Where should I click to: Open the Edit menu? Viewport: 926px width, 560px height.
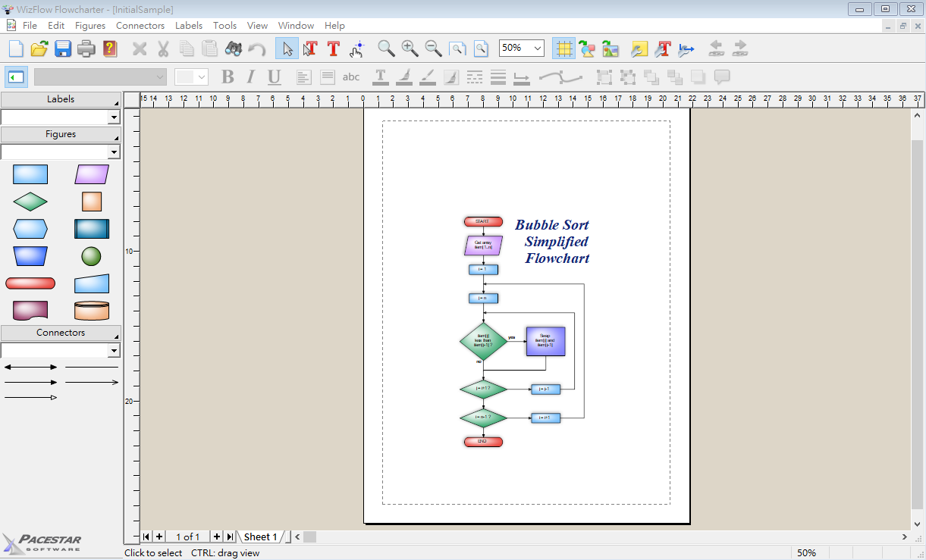coord(56,25)
